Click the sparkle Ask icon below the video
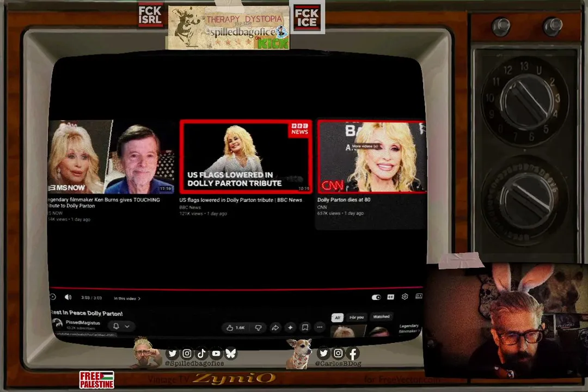Screen dimensions: 588x392 [x=290, y=327]
